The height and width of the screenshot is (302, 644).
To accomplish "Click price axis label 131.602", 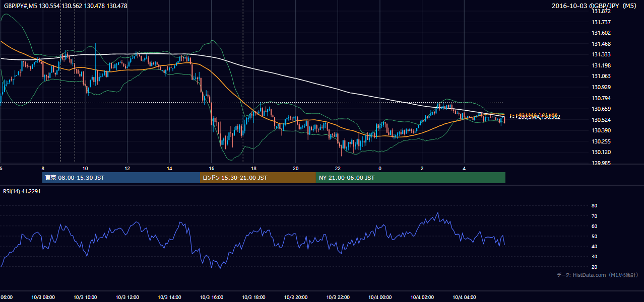I will point(601,33).
